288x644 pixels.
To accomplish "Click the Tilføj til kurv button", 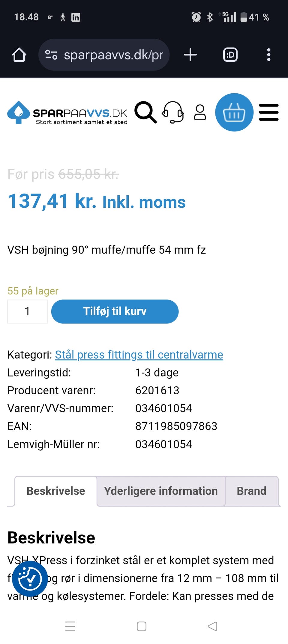I will click(115, 311).
